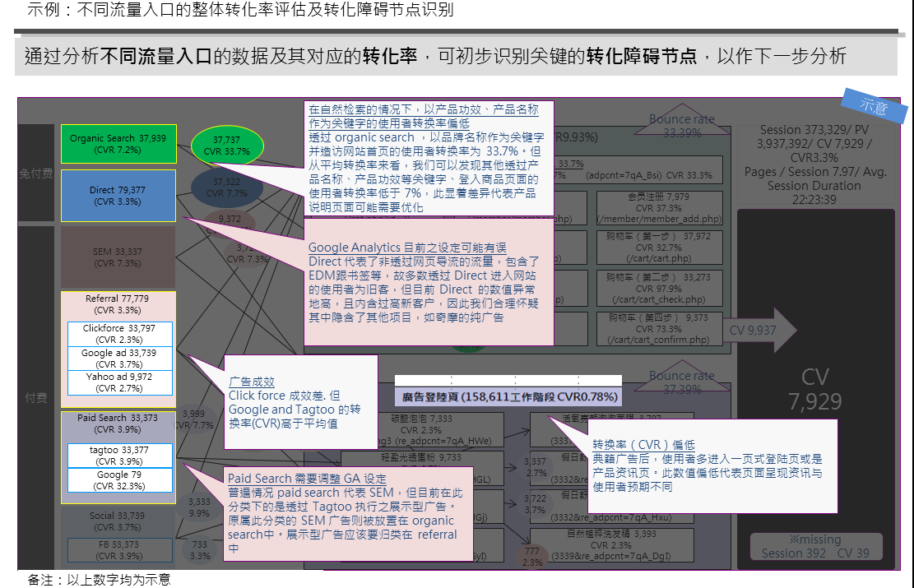The image size is (914, 588).
Task: Click the SEM 33,337 traffic source box
Action: (118, 257)
